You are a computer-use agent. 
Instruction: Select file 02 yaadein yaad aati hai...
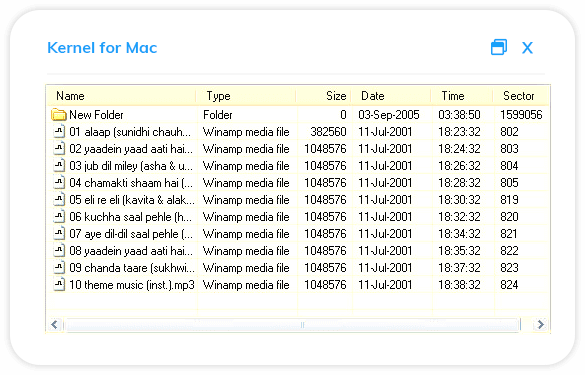(x=131, y=149)
